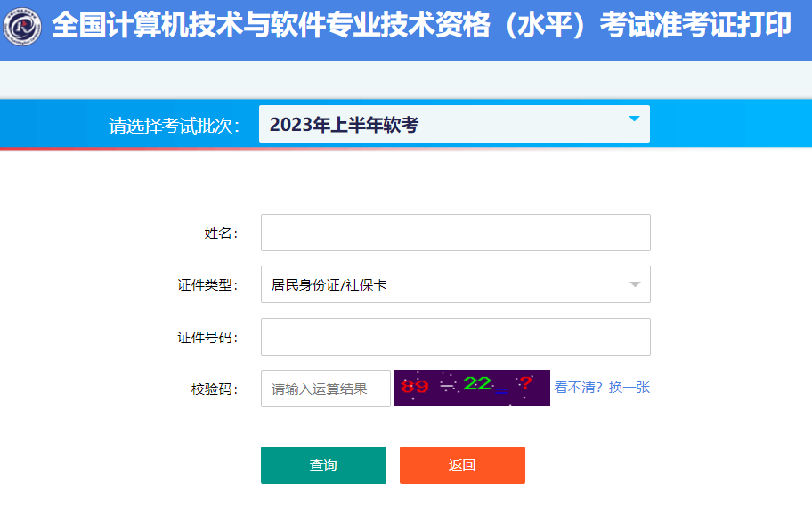Expand the 居民身份证/社保卡 ID type selector

coord(456,284)
